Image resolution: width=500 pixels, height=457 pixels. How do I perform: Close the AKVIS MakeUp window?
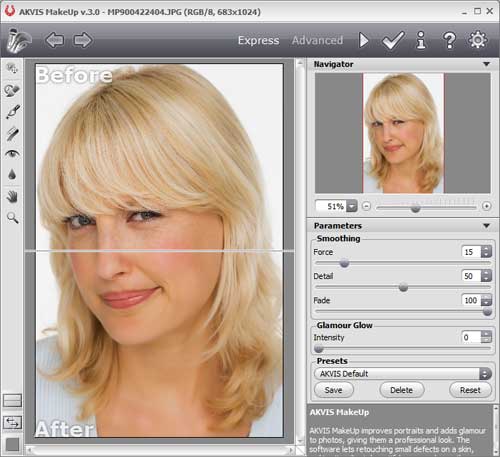point(490,11)
